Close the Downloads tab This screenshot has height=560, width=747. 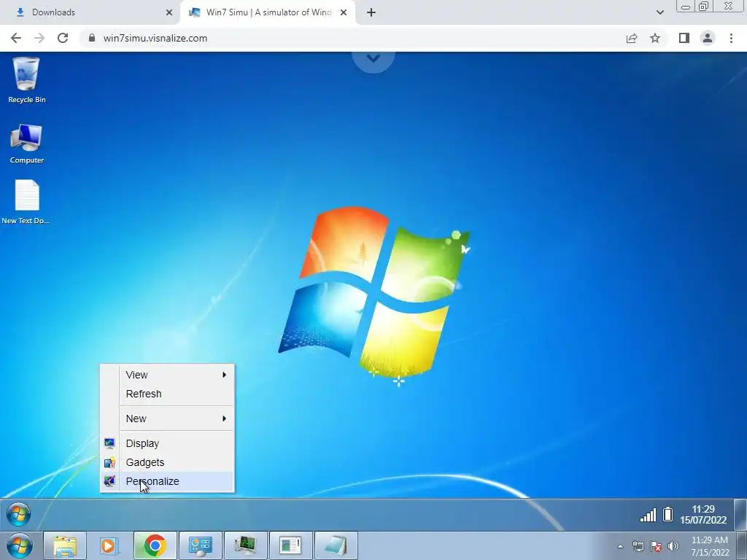point(169,12)
